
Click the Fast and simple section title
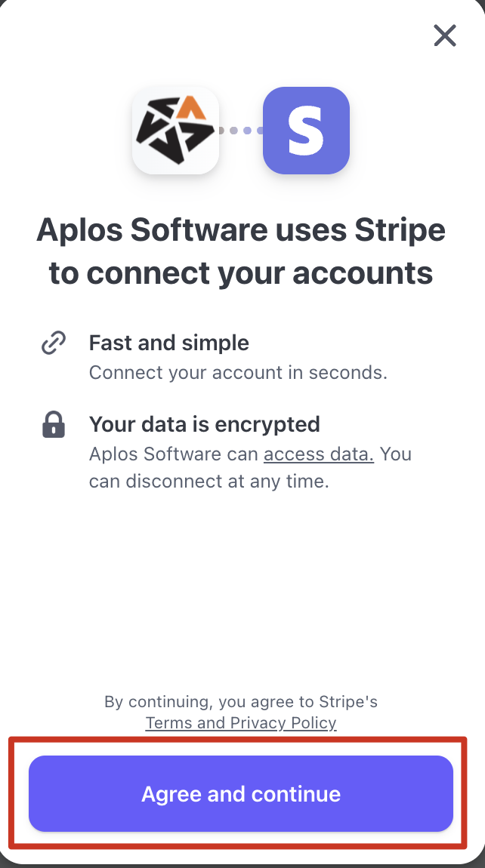168,342
